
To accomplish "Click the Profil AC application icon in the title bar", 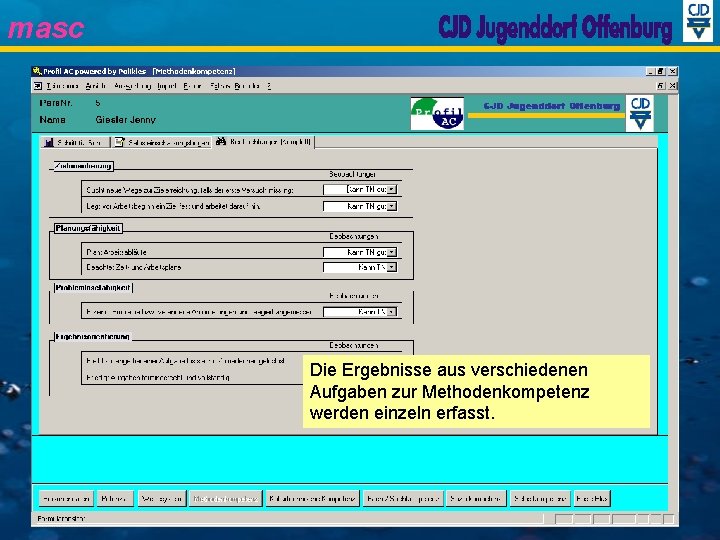I will [37, 71].
